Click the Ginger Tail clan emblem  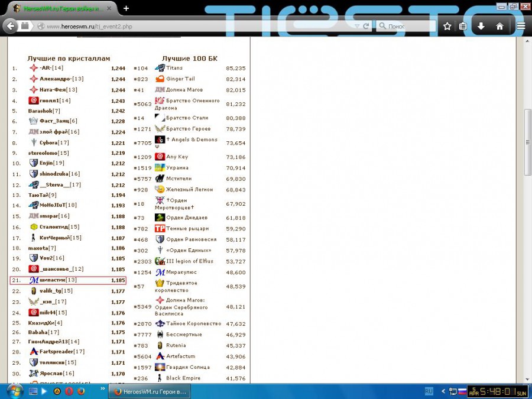point(160,79)
